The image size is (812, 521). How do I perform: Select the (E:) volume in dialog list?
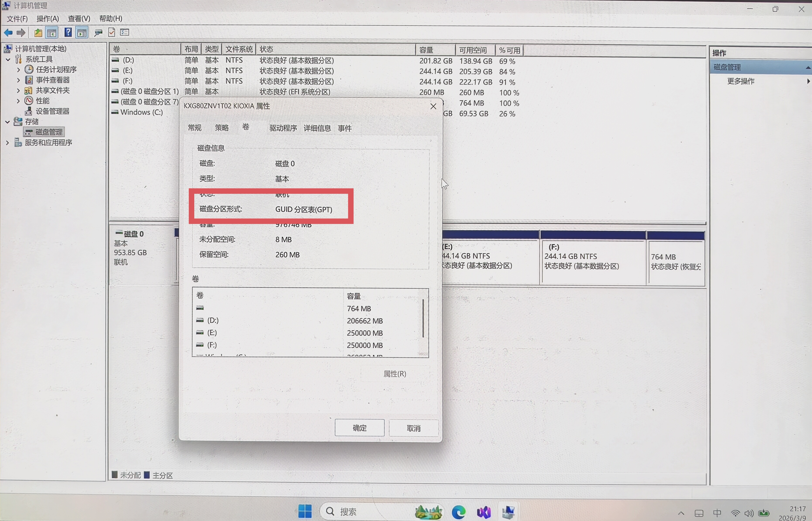(x=212, y=332)
